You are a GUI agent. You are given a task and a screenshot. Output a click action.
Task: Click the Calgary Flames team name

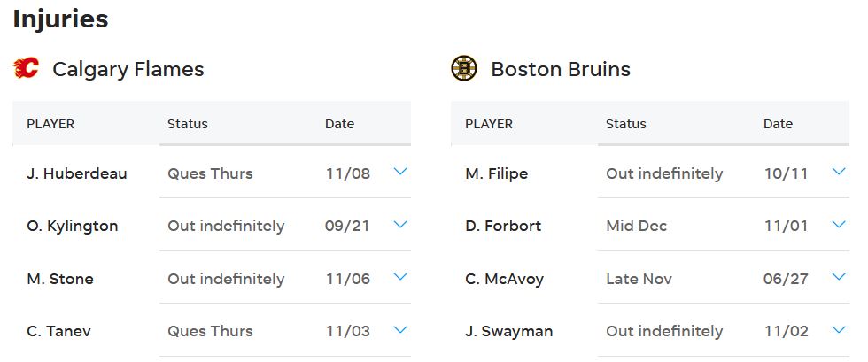128,69
